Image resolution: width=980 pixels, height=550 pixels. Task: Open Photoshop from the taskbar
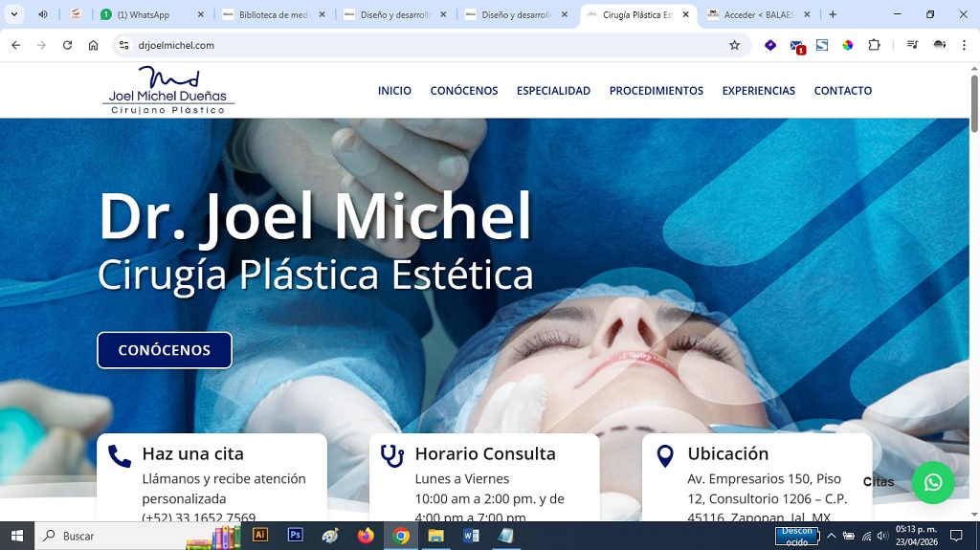295,536
